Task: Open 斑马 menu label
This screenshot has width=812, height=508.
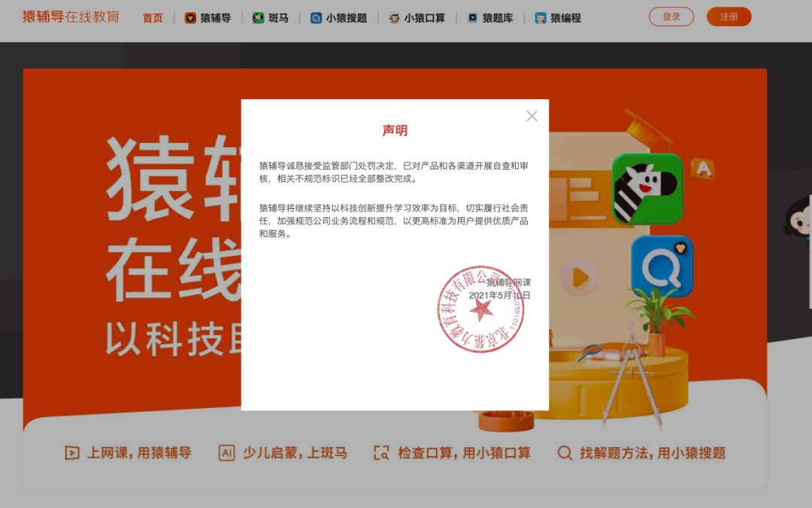Action: pyautogui.click(x=278, y=18)
